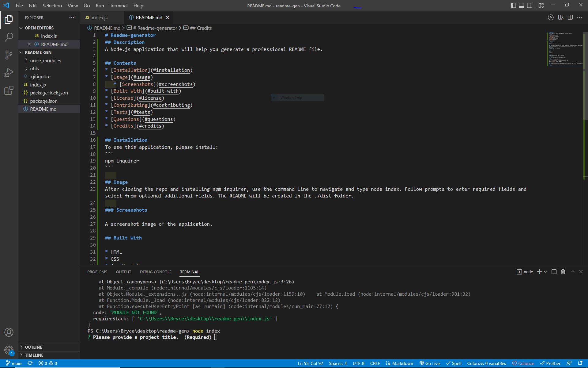Maximize the terminal panel with chevron
588x368 pixels.
click(x=572, y=272)
